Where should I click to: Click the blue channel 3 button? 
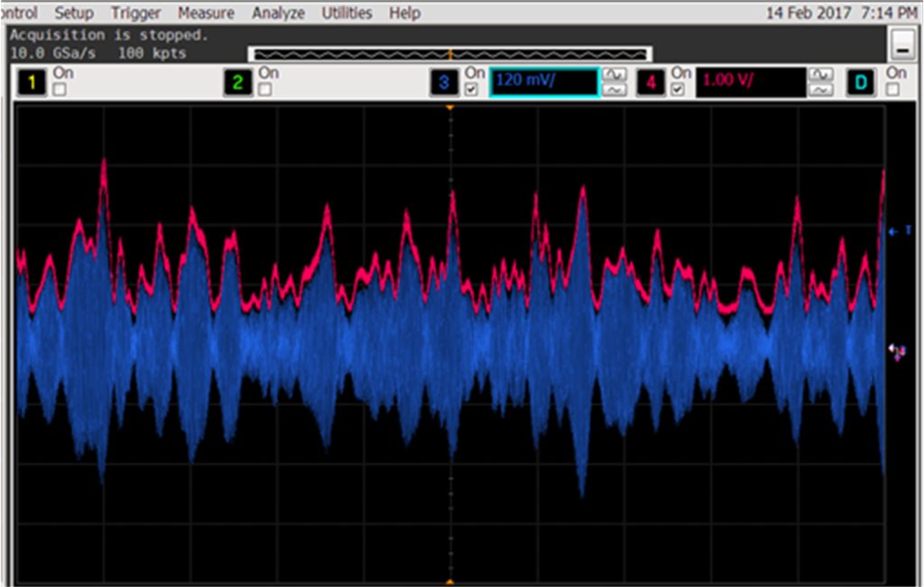[444, 81]
